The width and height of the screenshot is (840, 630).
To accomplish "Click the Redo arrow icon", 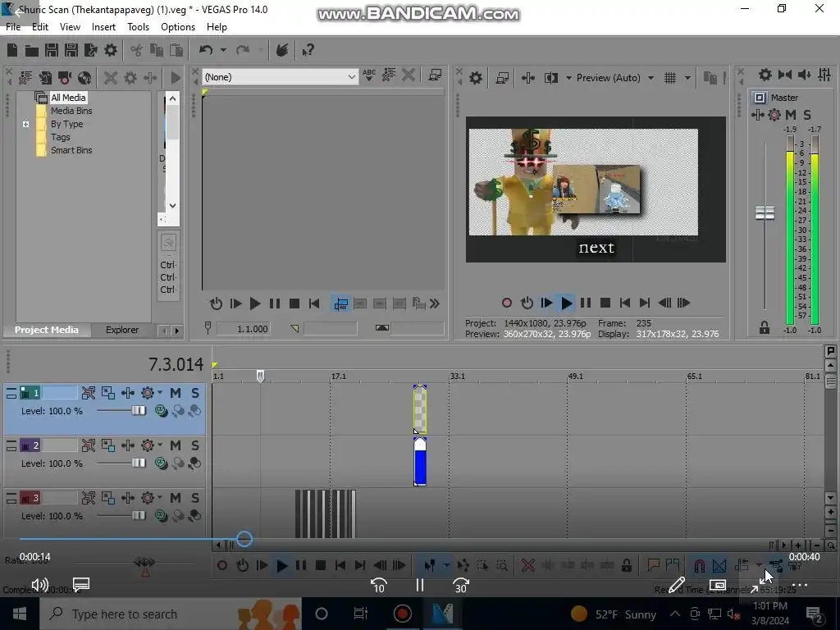I will (243, 50).
